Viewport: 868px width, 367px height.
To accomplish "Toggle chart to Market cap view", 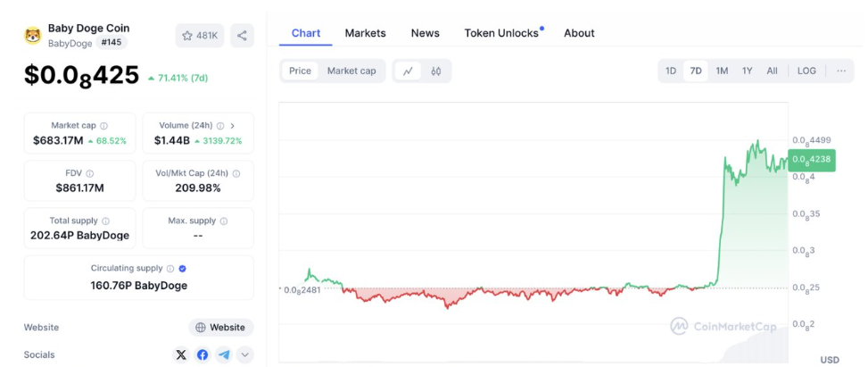I will pyautogui.click(x=351, y=71).
